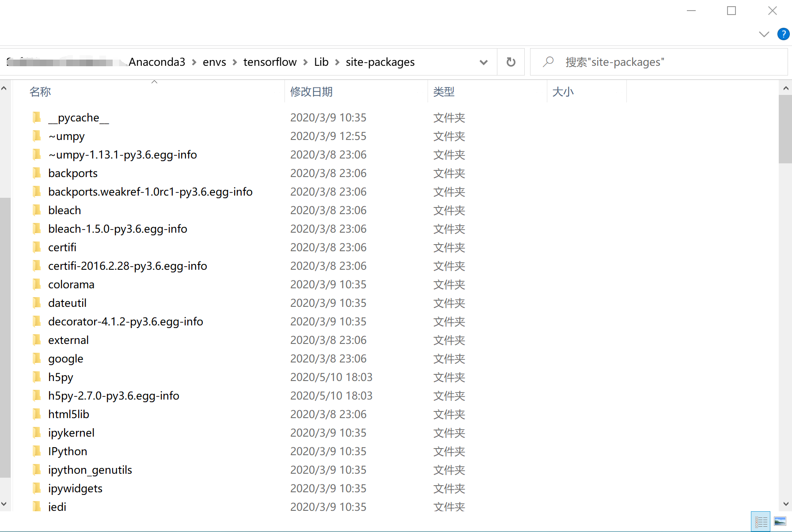The width and height of the screenshot is (792, 532).
Task: Click the colorama folder name text
Action: pos(71,284)
